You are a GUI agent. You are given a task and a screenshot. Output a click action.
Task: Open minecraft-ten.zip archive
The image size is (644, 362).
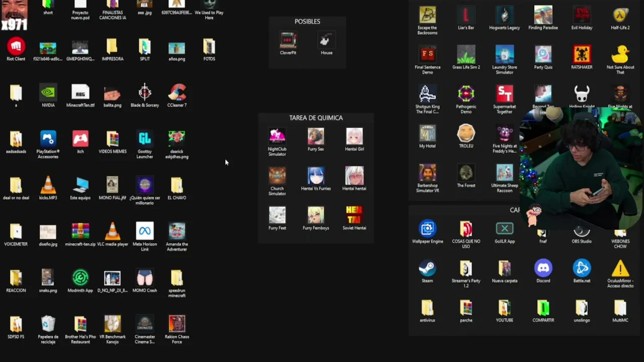click(80, 232)
